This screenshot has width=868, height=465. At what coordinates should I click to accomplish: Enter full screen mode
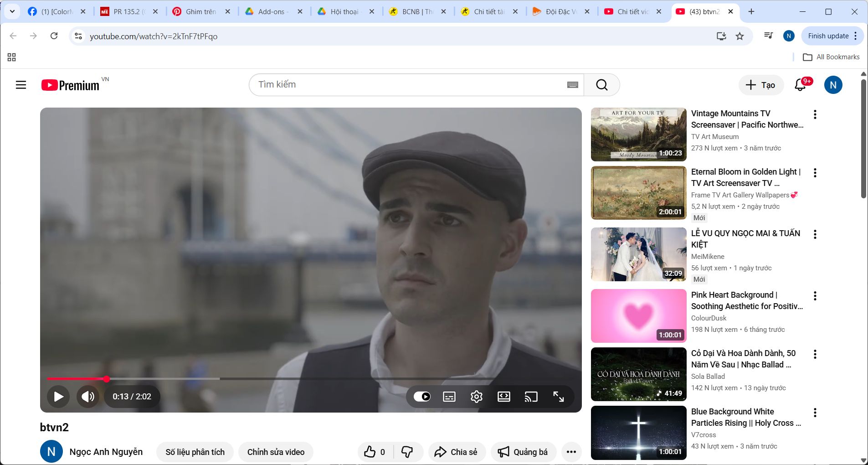[559, 397]
